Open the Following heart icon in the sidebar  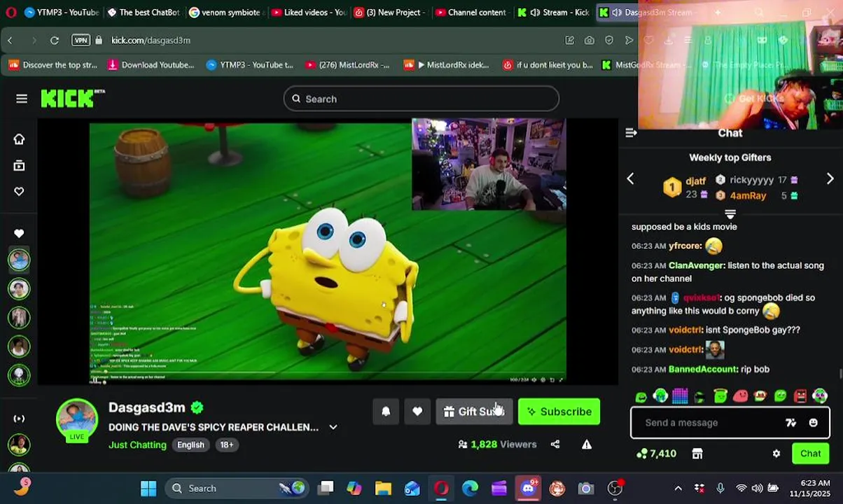point(19,192)
